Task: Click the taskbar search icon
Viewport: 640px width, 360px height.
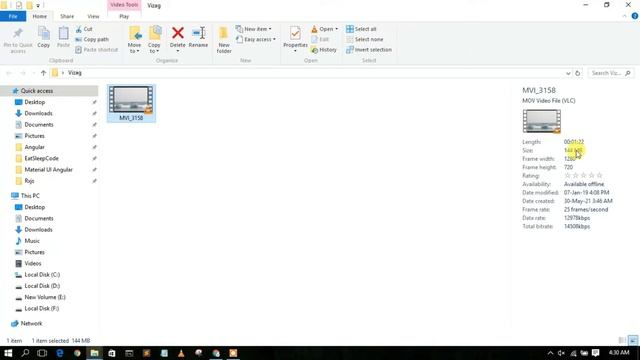Action: coord(25,353)
